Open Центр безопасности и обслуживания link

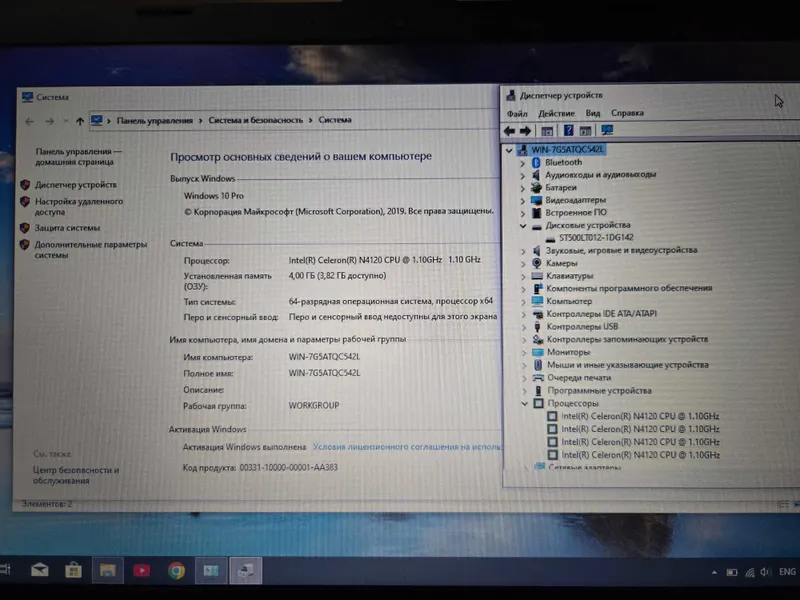coord(76,475)
